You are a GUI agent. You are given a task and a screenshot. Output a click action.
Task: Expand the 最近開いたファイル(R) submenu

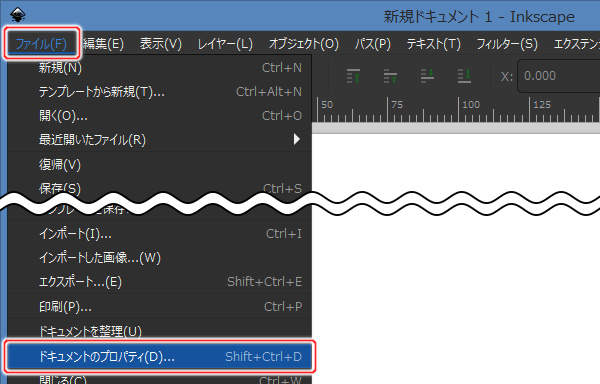(x=160, y=140)
